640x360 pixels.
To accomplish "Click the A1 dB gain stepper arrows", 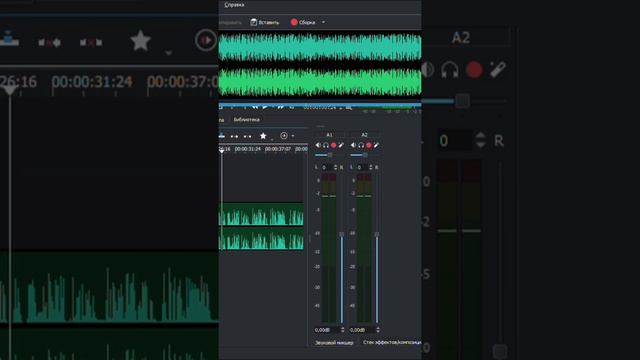I will pos(342,330).
